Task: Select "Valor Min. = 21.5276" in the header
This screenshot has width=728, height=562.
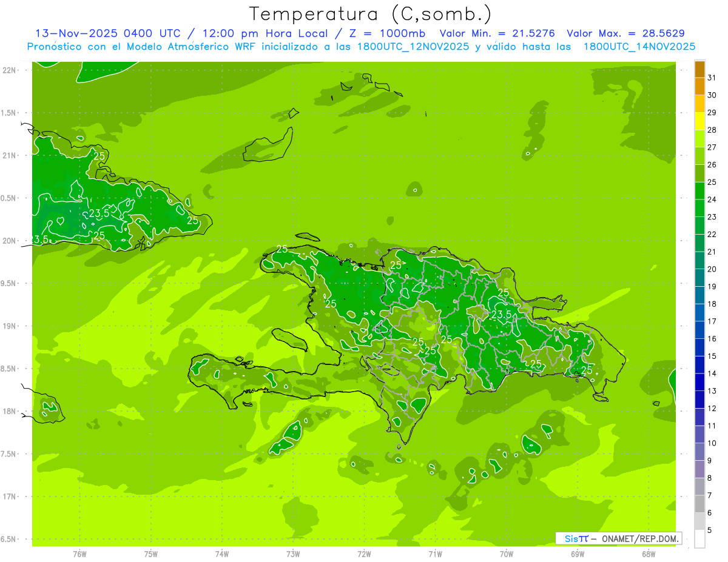Action: point(498,33)
